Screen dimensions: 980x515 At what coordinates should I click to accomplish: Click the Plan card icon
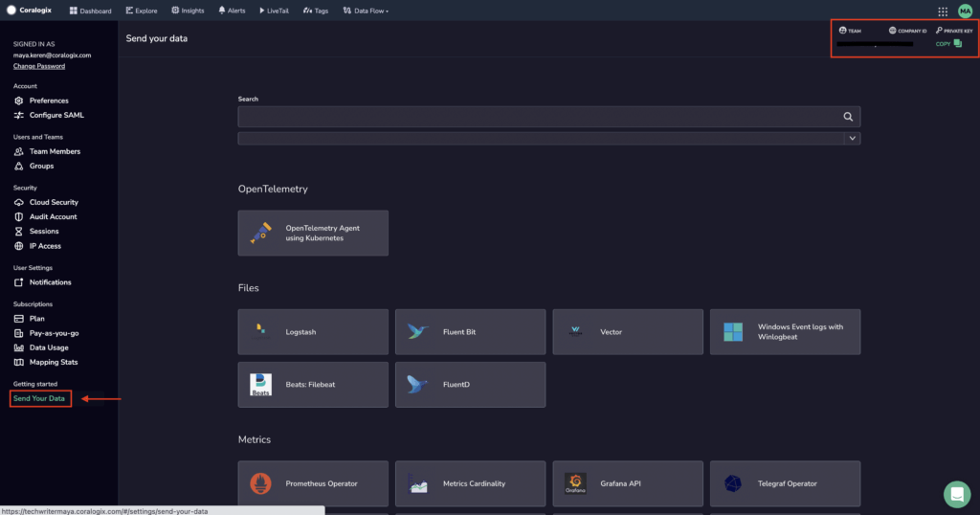click(x=19, y=319)
